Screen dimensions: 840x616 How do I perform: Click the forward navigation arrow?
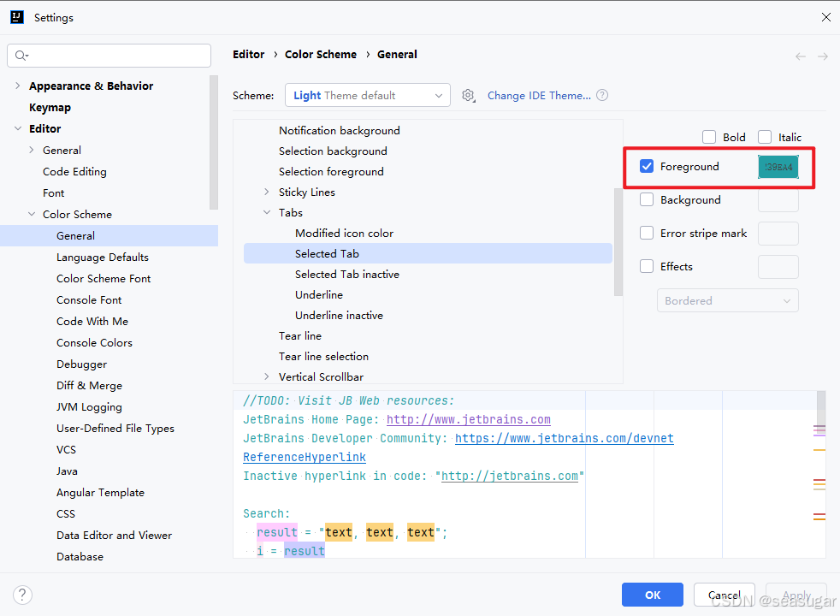point(823,56)
